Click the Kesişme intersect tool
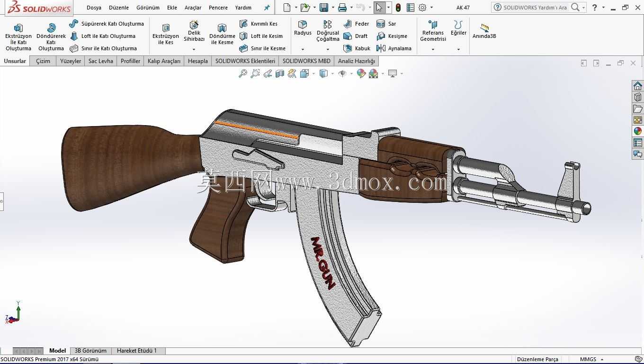The width and height of the screenshot is (644, 364). 392,36
